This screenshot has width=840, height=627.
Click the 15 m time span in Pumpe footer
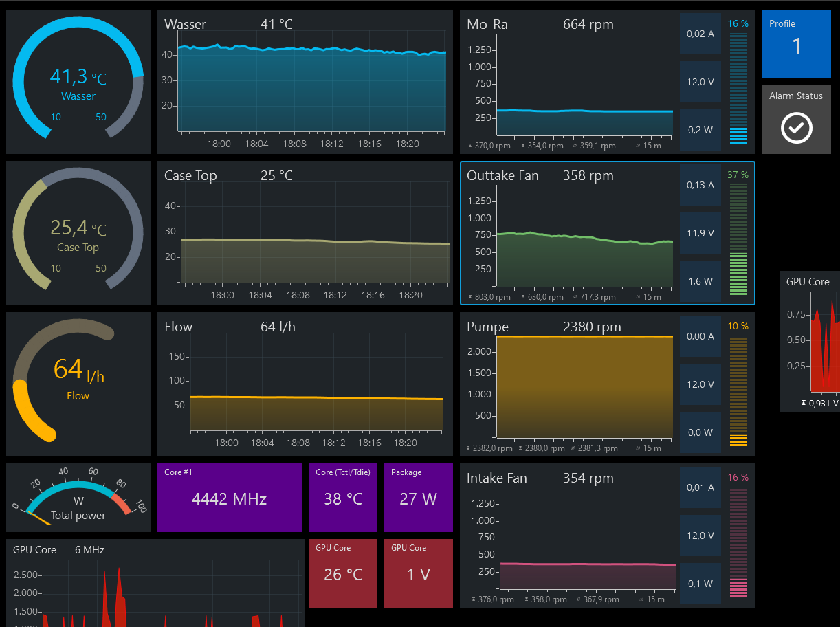652,448
